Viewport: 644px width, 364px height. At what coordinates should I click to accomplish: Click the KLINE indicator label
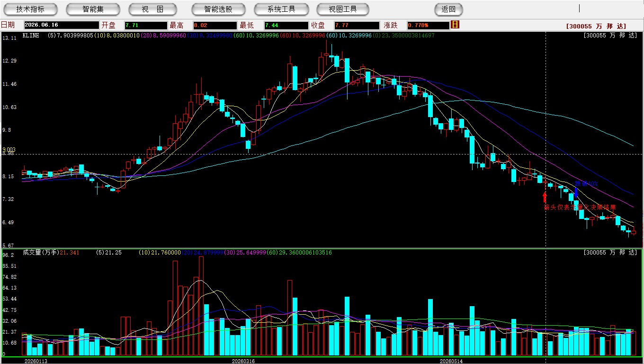pos(31,35)
